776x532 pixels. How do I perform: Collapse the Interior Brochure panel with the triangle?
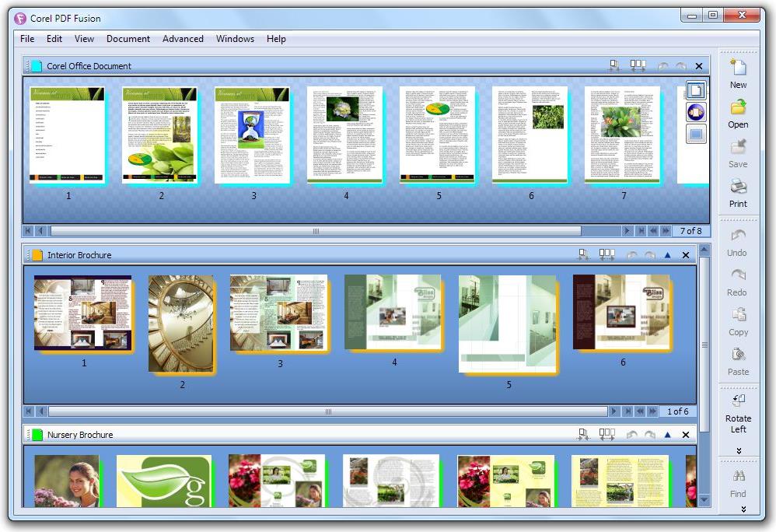pyautogui.click(x=667, y=255)
